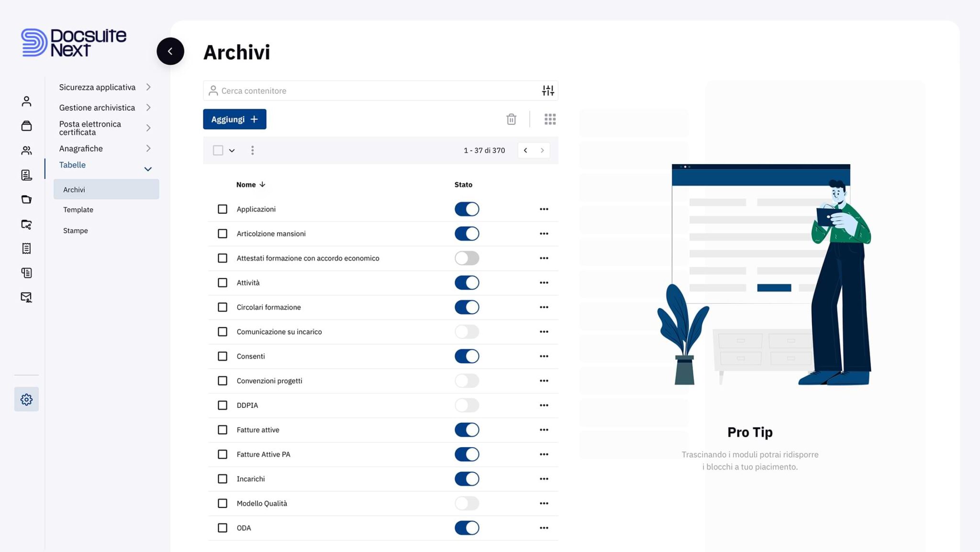Viewport: 980px width, 552px height.
Task: Click the Aggiungi button
Action: point(234,119)
